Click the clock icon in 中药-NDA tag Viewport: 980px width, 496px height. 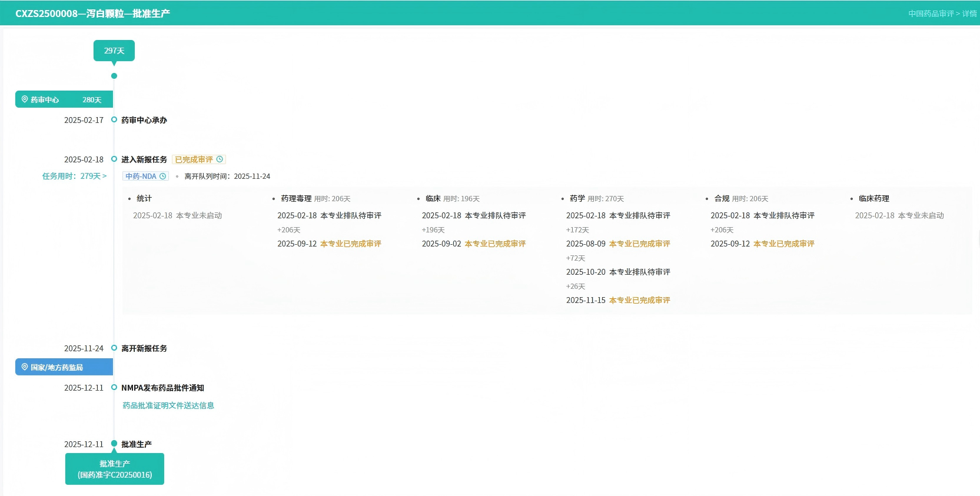(x=163, y=176)
